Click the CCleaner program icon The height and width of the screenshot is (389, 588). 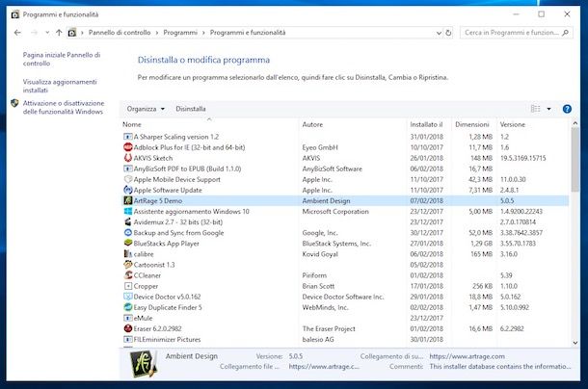(x=128, y=275)
